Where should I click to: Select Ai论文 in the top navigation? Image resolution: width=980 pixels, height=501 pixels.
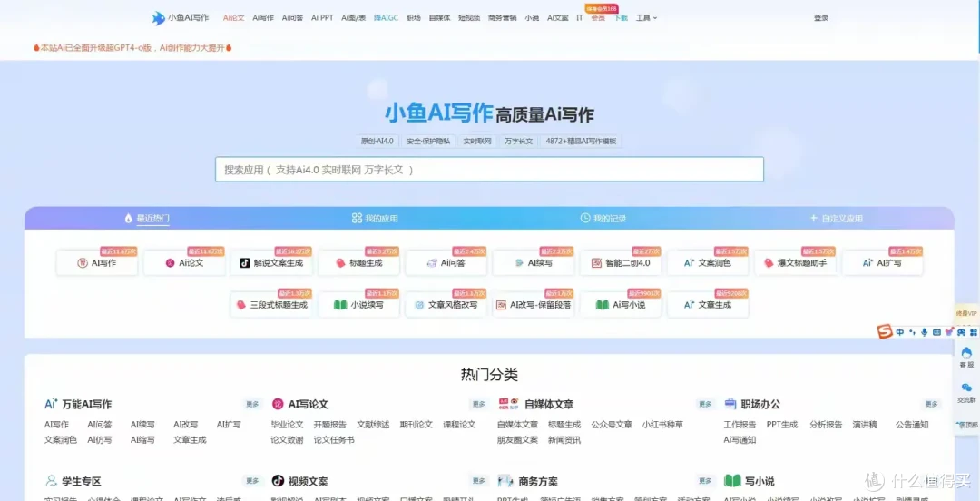pos(234,18)
